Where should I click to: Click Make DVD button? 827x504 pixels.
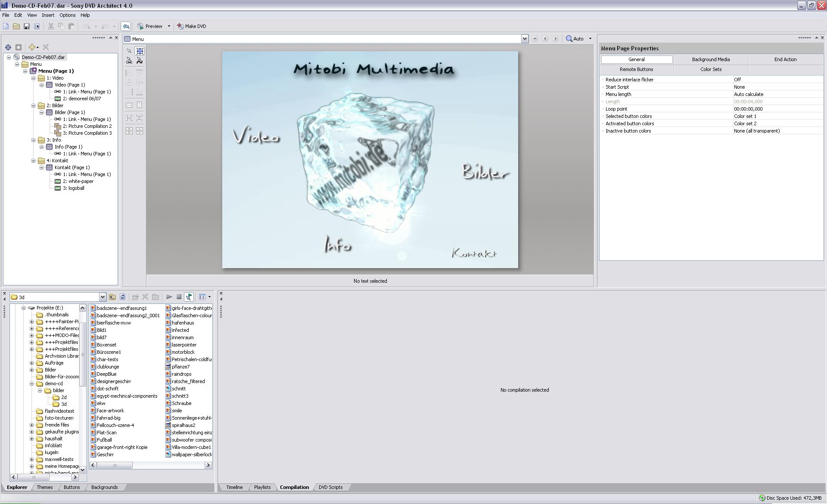(192, 26)
